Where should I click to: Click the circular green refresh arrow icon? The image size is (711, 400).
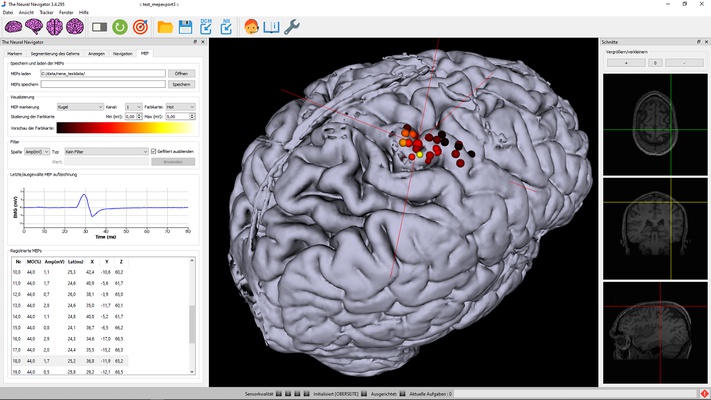(x=120, y=27)
